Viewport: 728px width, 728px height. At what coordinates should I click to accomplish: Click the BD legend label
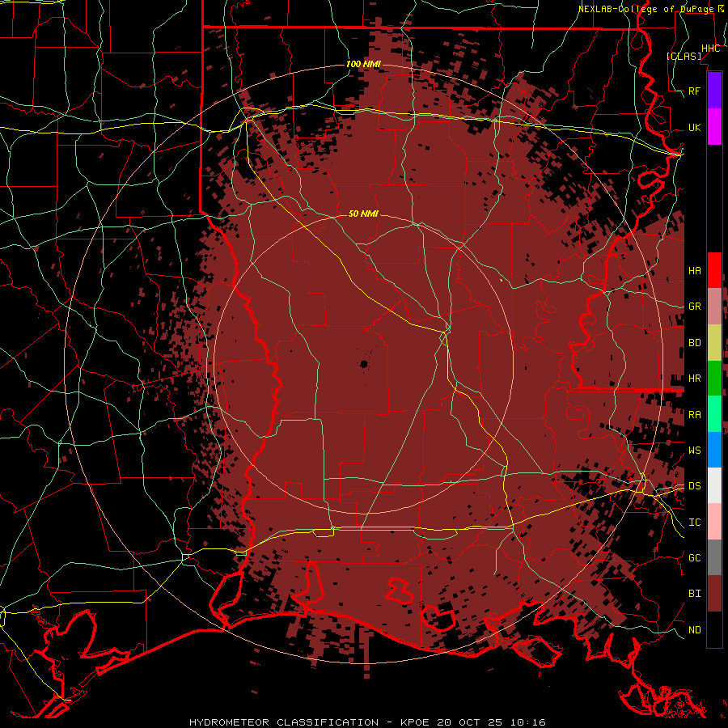coord(695,343)
